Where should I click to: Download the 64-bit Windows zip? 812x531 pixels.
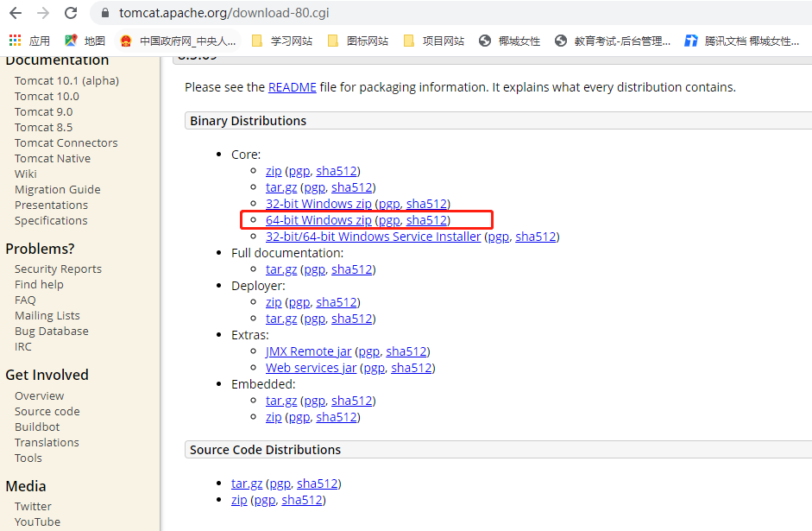318,220
